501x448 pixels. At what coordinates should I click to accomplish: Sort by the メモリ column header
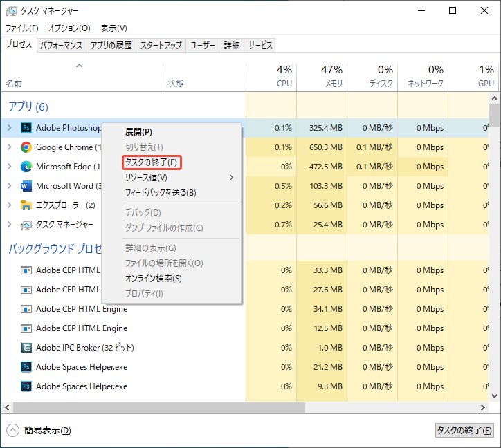[322, 77]
